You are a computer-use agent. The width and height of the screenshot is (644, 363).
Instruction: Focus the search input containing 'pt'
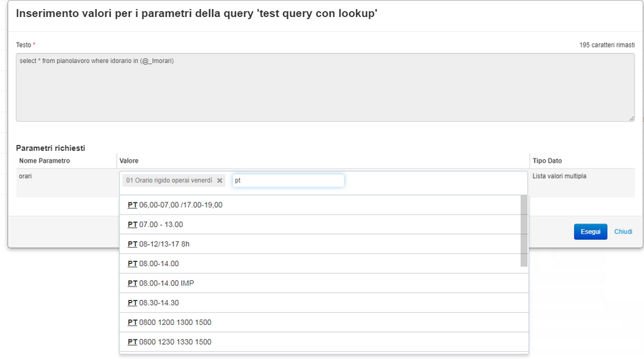(x=288, y=180)
